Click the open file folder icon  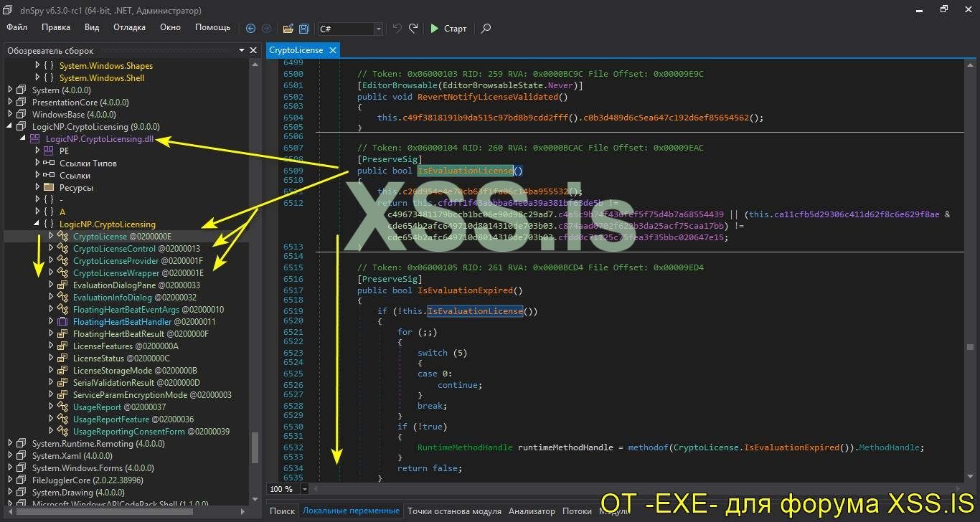point(288,29)
